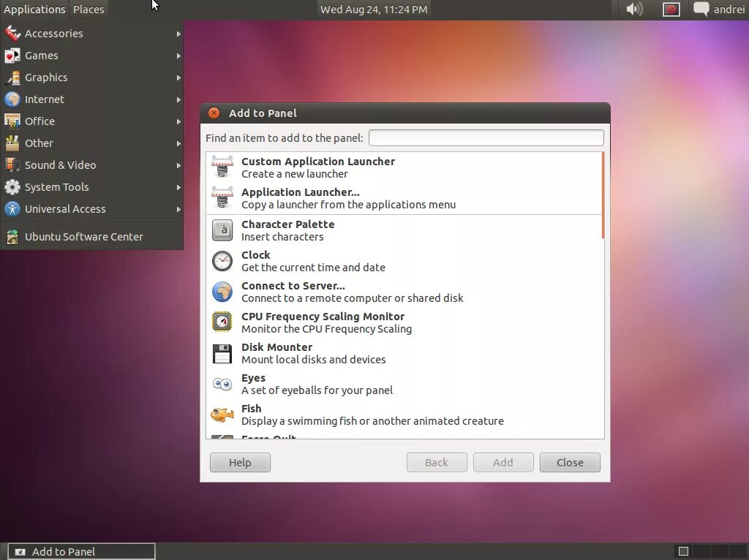The height and width of the screenshot is (560, 749).
Task: Click the Other category icon
Action: click(12, 143)
